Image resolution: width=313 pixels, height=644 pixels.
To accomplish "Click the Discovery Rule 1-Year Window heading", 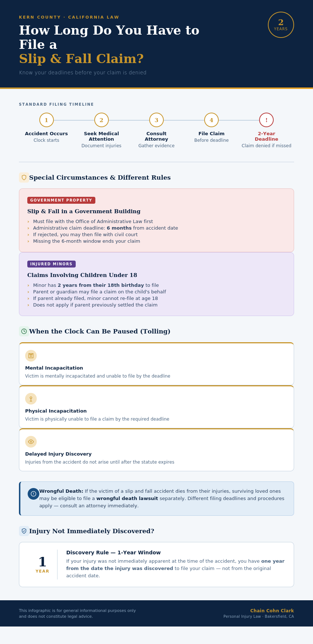I will [114, 553].
